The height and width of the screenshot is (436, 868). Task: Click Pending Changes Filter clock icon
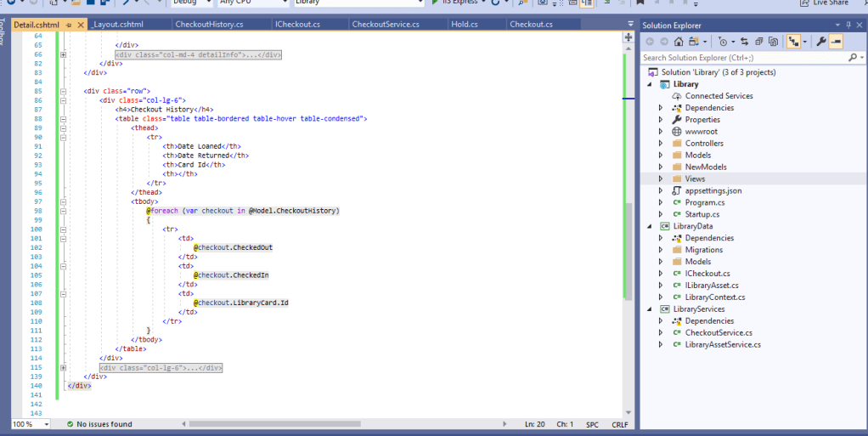[722, 42]
